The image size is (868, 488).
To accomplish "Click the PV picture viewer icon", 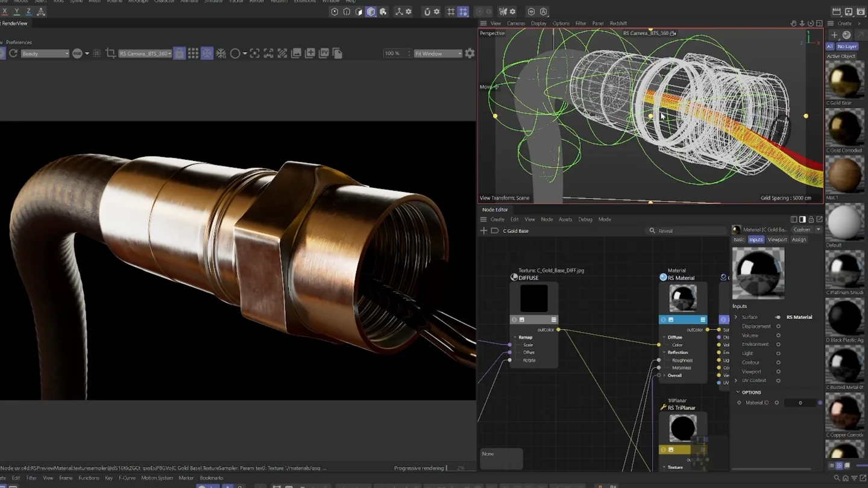I will [324, 54].
